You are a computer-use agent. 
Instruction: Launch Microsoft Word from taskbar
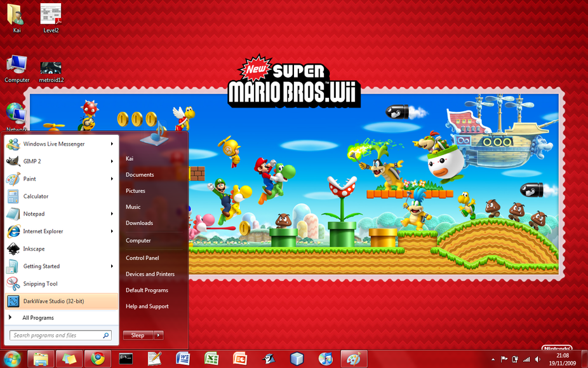pyautogui.click(x=183, y=358)
